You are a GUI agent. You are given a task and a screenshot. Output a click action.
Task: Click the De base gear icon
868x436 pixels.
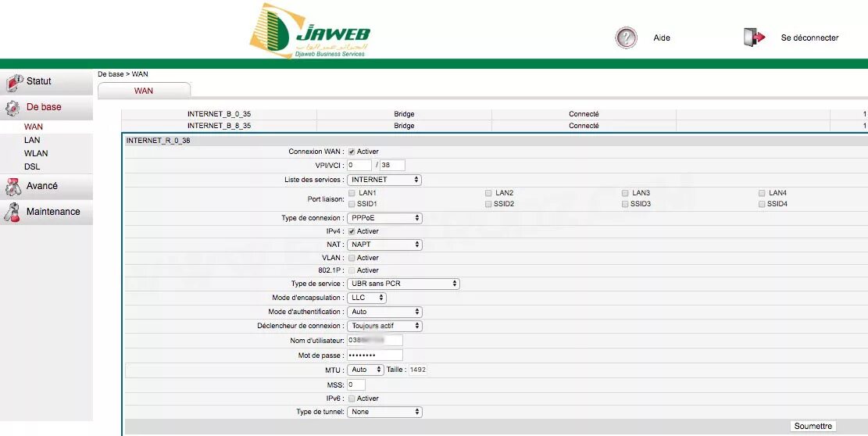pos(13,108)
